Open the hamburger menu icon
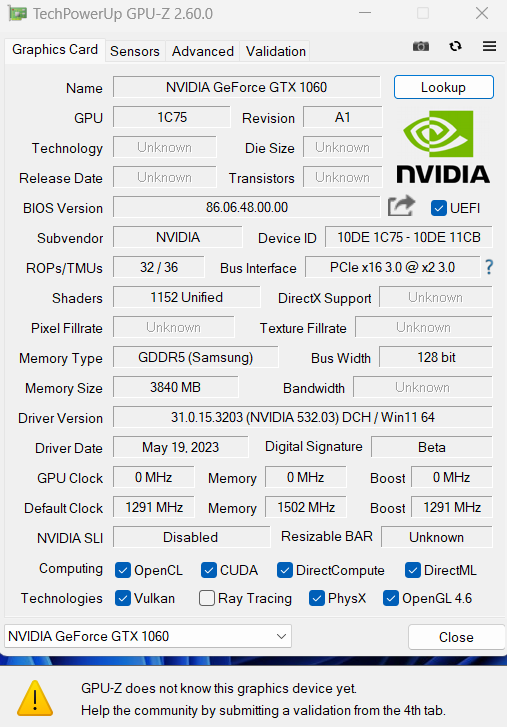The image size is (507, 727). tap(489, 46)
